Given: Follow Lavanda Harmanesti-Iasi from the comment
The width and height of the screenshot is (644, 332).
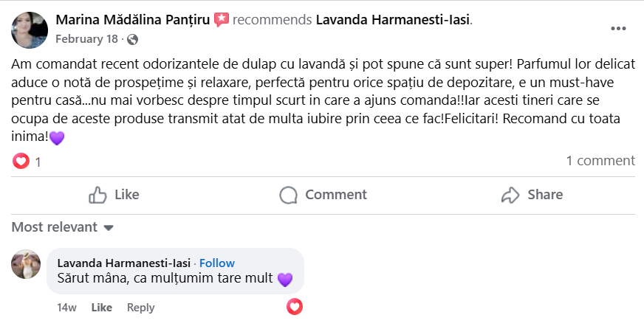Looking at the screenshot, I should click(x=217, y=263).
